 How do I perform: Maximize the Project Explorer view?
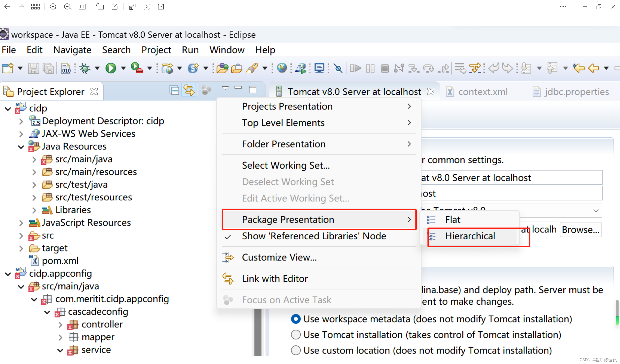pyautogui.click(x=253, y=90)
